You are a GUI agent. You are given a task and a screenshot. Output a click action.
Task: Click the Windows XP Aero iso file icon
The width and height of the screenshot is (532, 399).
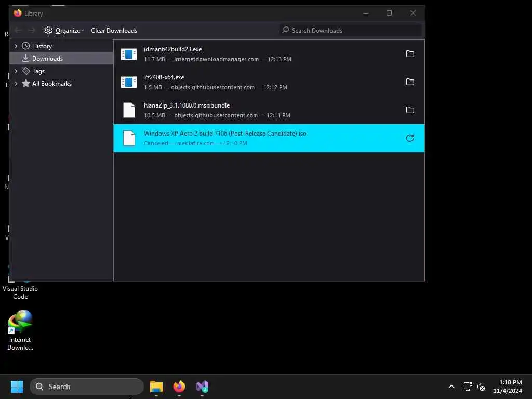(x=129, y=138)
